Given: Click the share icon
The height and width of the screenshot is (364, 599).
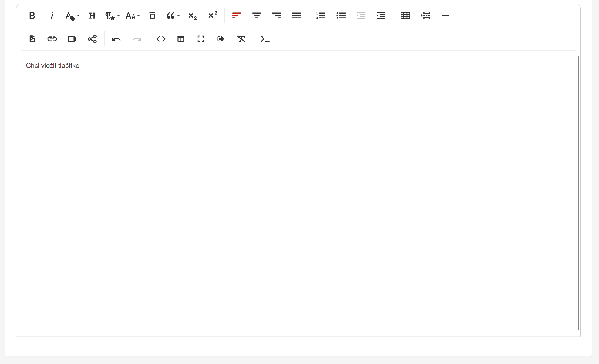Looking at the screenshot, I should [x=92, y=39].
